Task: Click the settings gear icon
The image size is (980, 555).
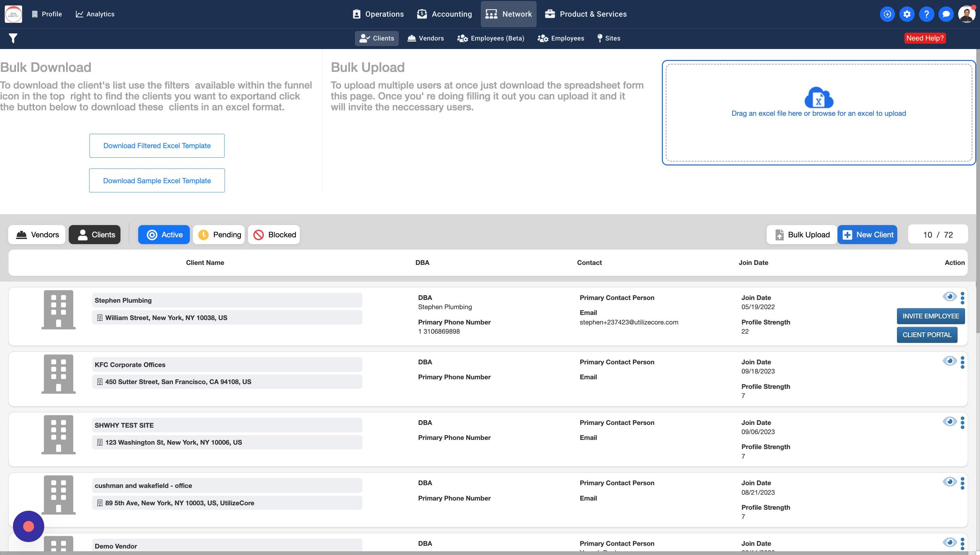Action: [x=907, y=14]
